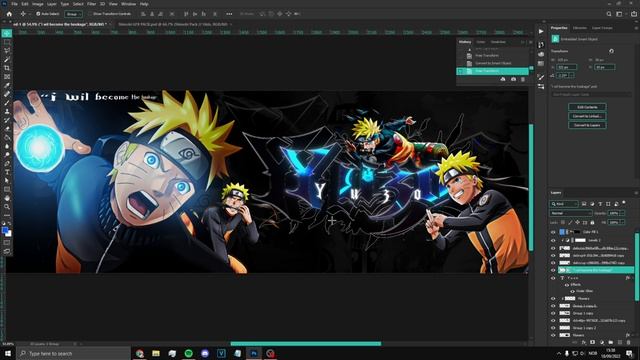
Task: Select the Brush tool
Action: pos(7,102)
